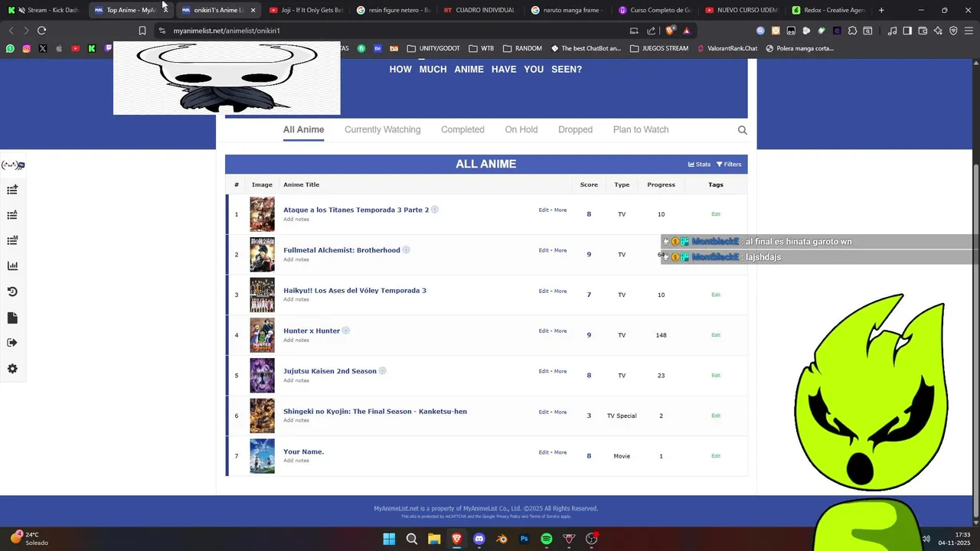The image size is (980, 551).
Task: Switch to Joji - If It Only Gets Better tab
Action: point(305,10)
